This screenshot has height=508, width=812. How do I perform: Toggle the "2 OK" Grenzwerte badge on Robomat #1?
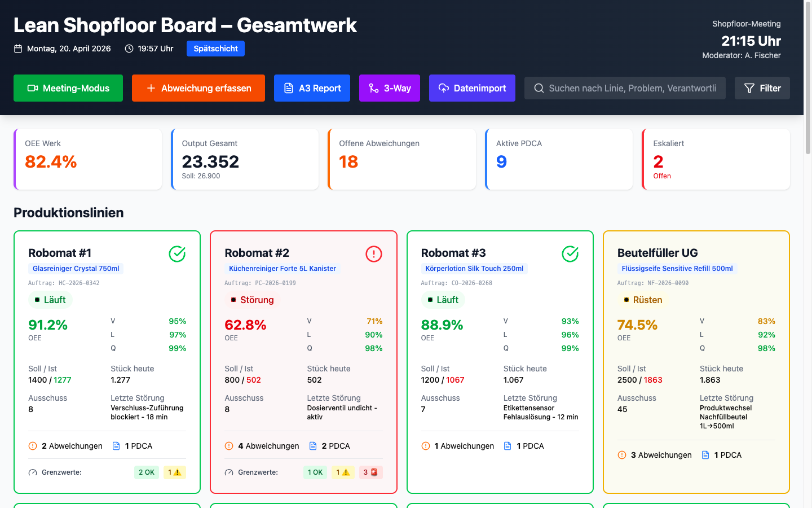[146, 472]
